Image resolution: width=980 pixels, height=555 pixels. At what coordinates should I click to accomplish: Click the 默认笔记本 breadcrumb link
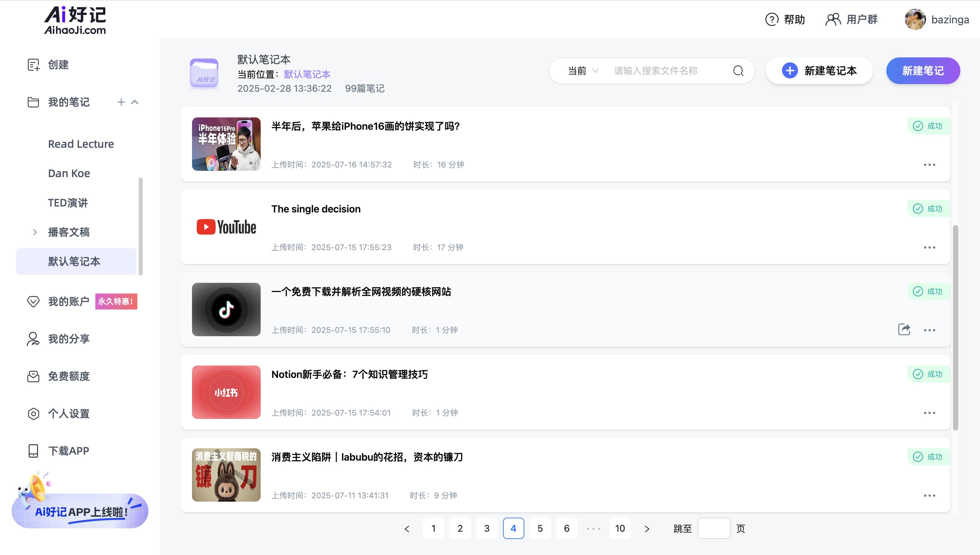307,74
